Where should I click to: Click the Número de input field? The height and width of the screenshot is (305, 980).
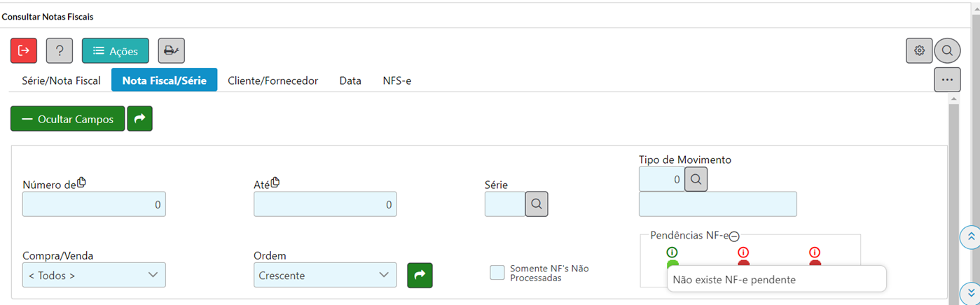(x=94, y=204)
